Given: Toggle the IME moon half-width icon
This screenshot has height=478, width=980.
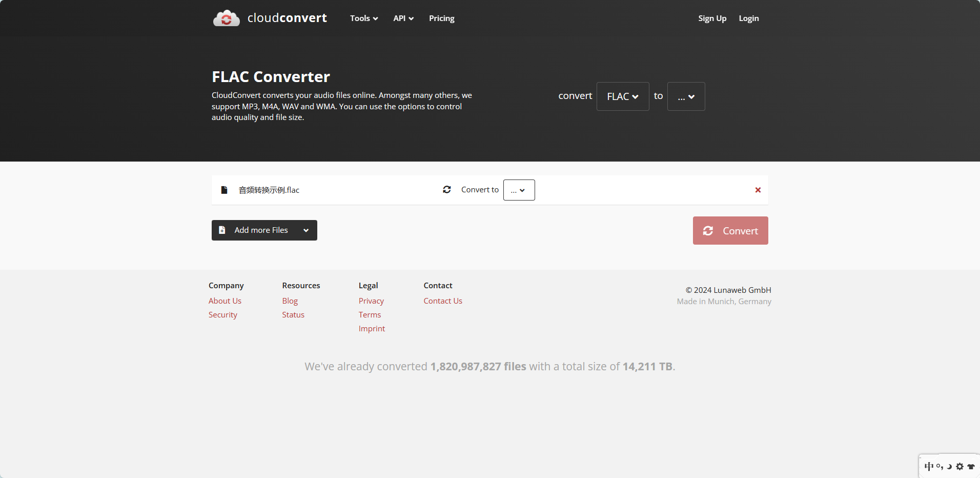Looking at the screenshot, I should pyautogui.click(x=950, y=466).
